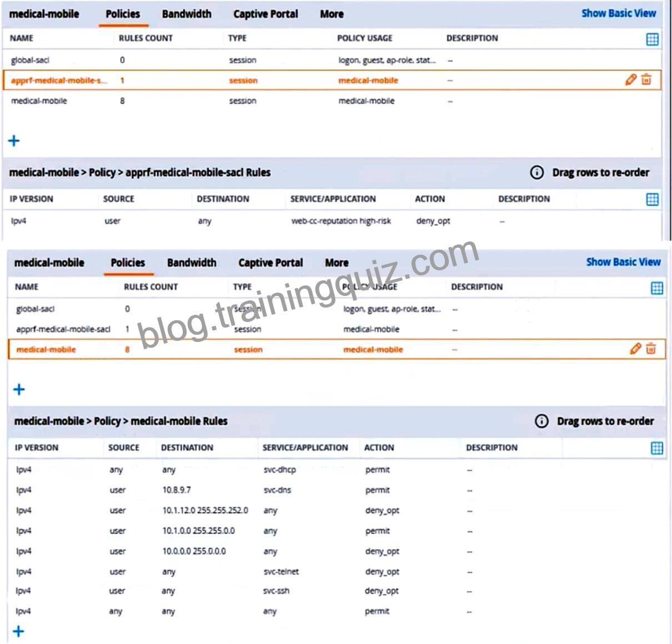Screen dimensions: 672x644
Task: Click the top Show Basic View link
Action: coord(619,13)
